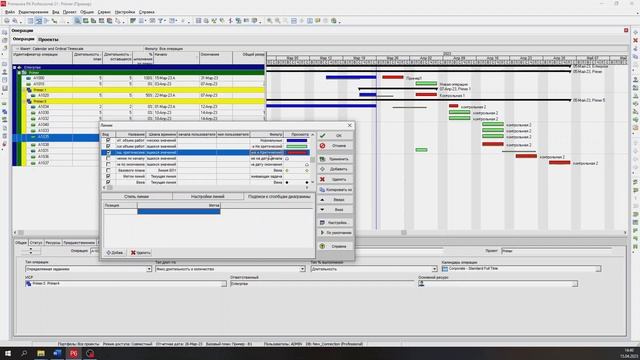Open Справка help button in dialog
Screen dimensions: 640x360
[335, 247]
